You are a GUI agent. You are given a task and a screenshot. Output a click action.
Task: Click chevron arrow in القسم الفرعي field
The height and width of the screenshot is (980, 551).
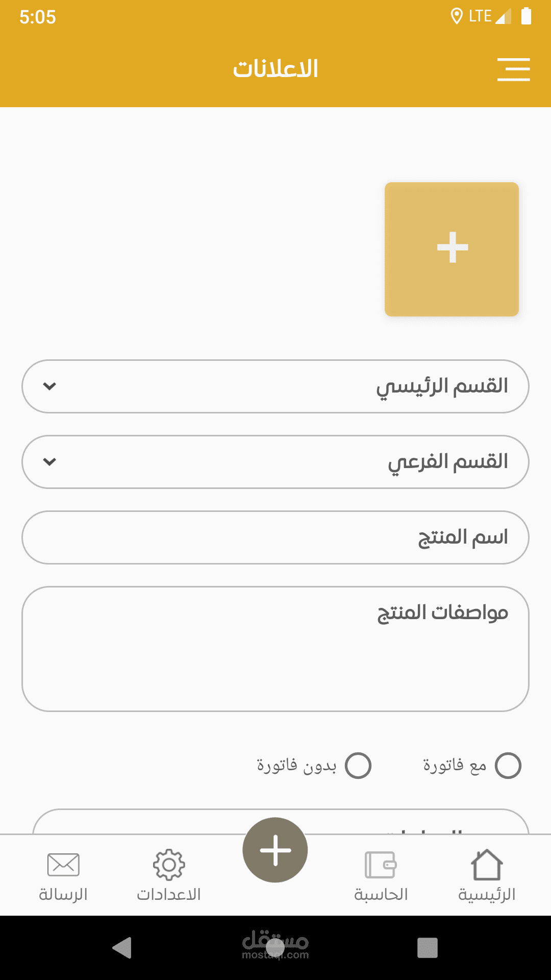(x=49, y=462)
